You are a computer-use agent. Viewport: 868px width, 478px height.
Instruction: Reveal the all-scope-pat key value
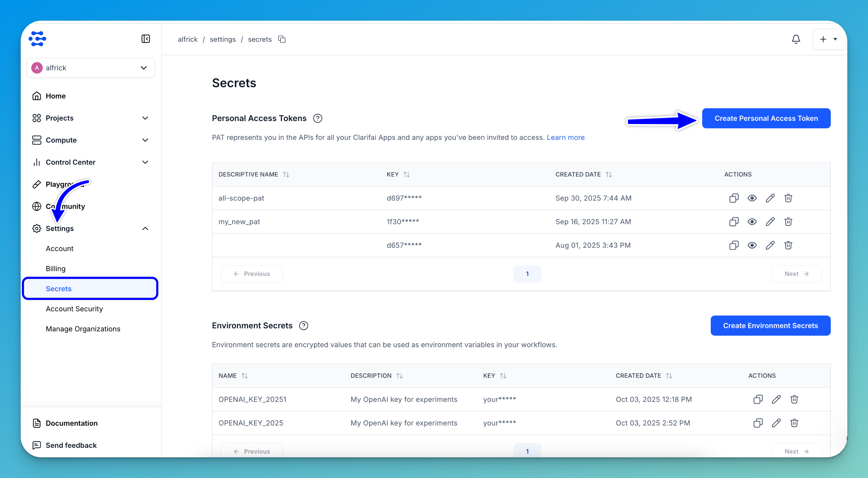point(752,198)
